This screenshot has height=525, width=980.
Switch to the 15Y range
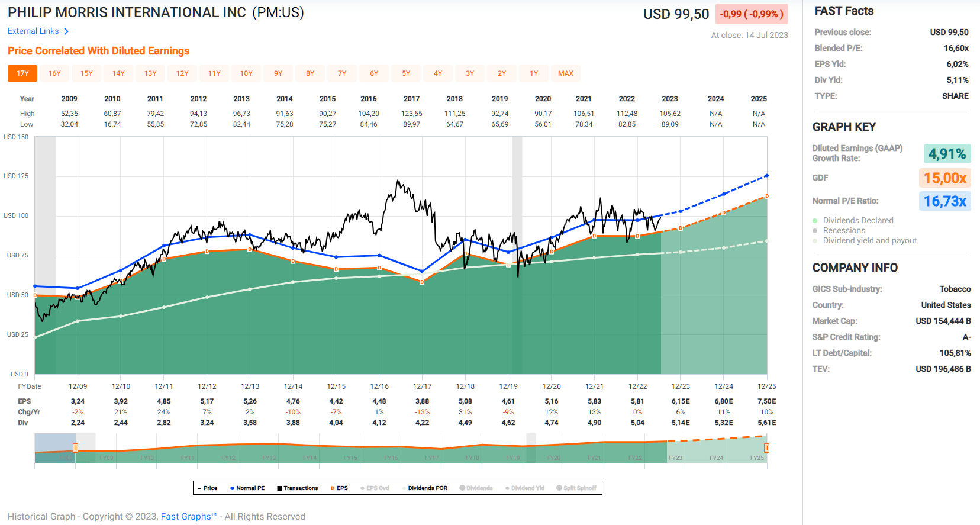pos(86,73)
